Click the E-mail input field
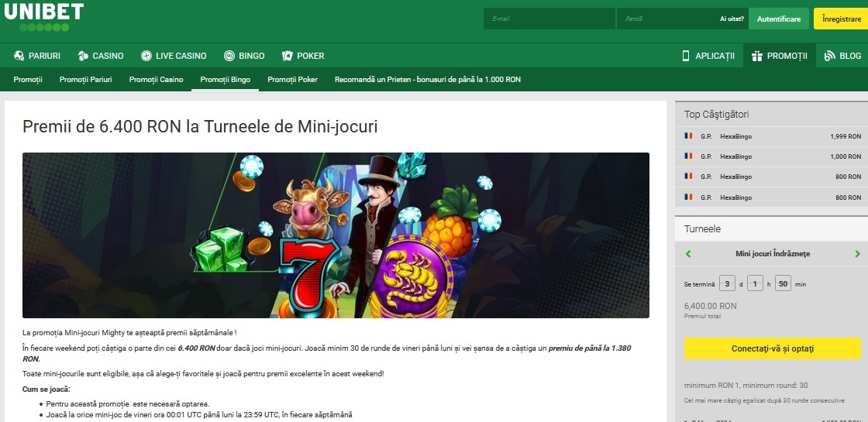 click(549, 19)
